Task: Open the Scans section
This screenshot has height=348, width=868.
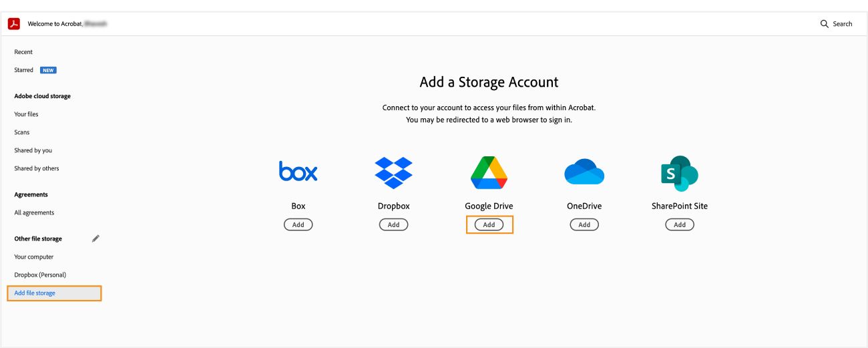Action: pos(22,132)
